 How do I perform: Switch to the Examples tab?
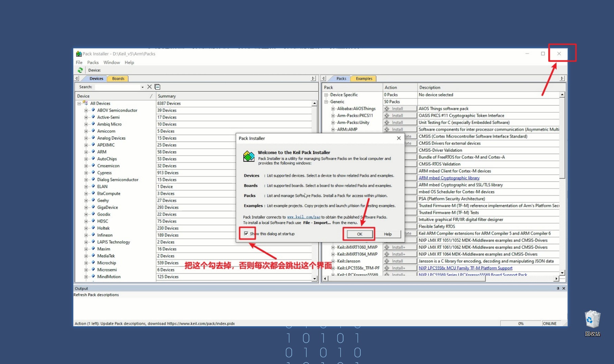click(x=364, y=79)
